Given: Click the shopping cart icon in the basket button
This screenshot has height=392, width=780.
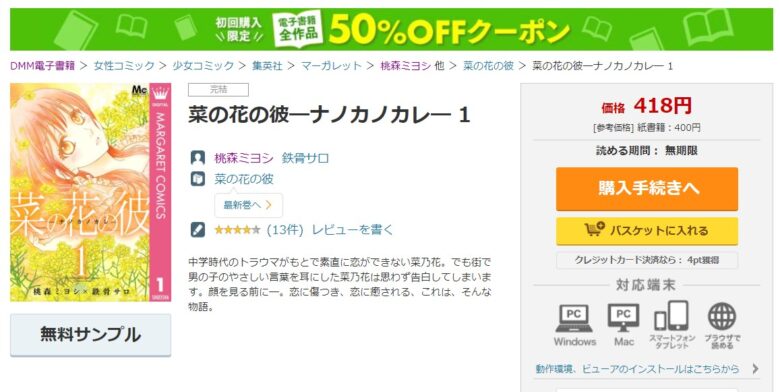Looking at the screenshot, I should tap(594, 229).
